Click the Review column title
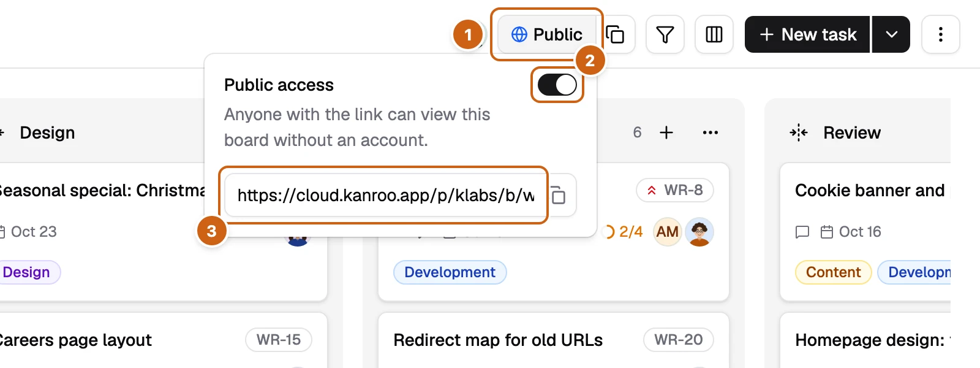The image size is (980, 368). point(852,132)
